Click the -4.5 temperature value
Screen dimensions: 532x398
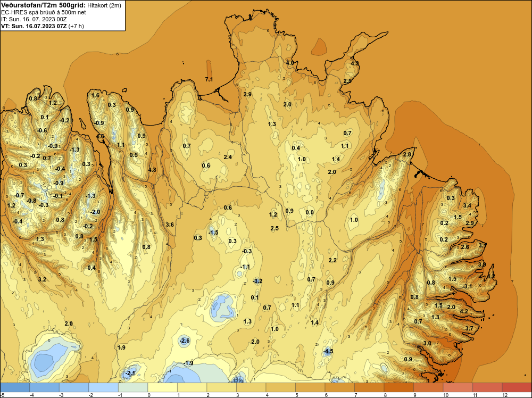click(x=328, y=351)
